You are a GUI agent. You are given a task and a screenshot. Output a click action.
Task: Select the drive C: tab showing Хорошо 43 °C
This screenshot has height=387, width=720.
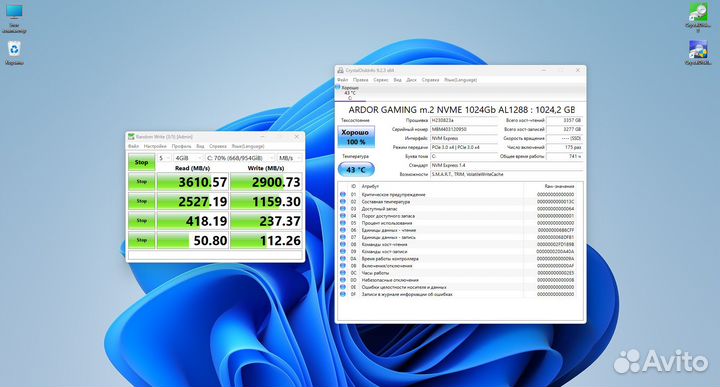pos(350,92)
